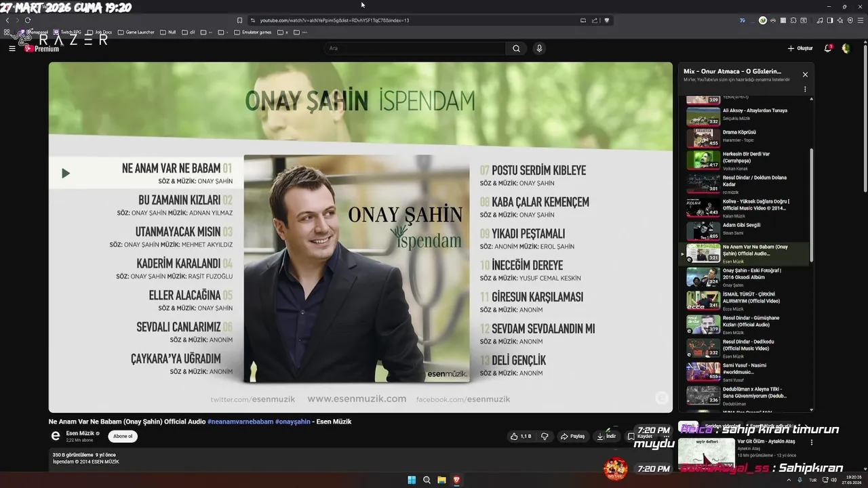Click the Abone ol subscribe button
The height and width of the screenshot is (488, 868).
click(123, 436)
